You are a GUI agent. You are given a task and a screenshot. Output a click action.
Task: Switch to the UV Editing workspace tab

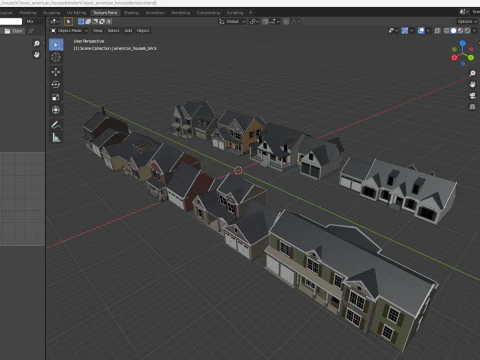click(76, 13)
